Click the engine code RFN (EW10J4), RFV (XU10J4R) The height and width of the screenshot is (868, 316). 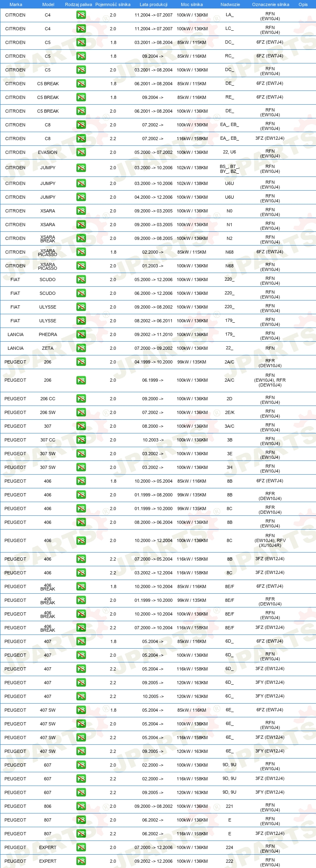(270, 540)
